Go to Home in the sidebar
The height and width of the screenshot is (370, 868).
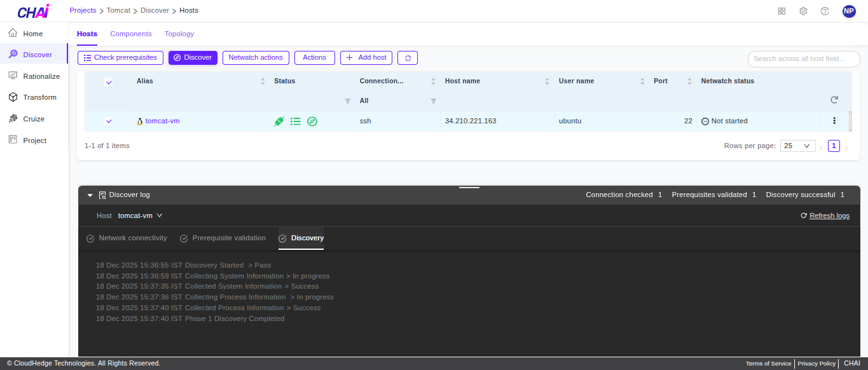pos(34,33)
